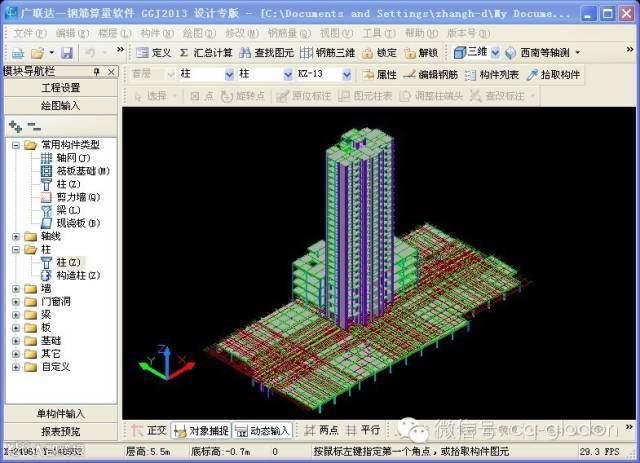Open the 绘图 menu
Screen dimensions: 640x463
coord(199,33)
